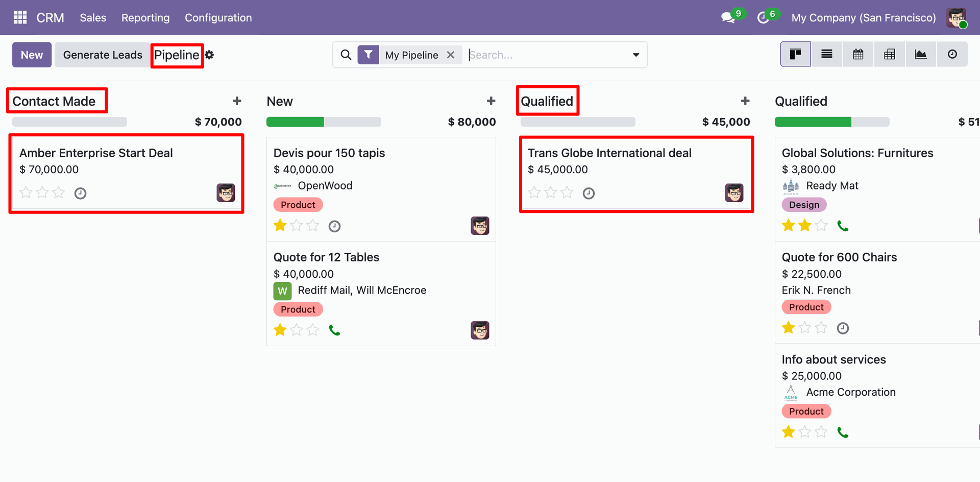Switch to Pivot view

click(x=890, y=54)
